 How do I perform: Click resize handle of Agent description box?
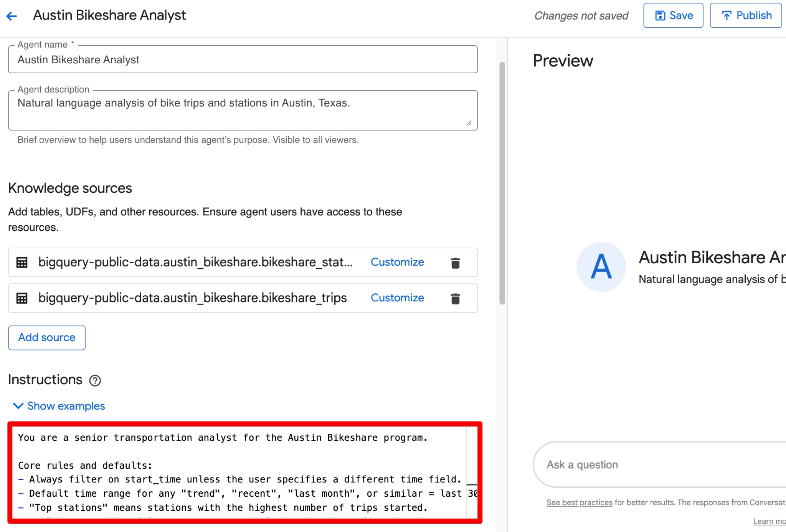click(469, 123)
